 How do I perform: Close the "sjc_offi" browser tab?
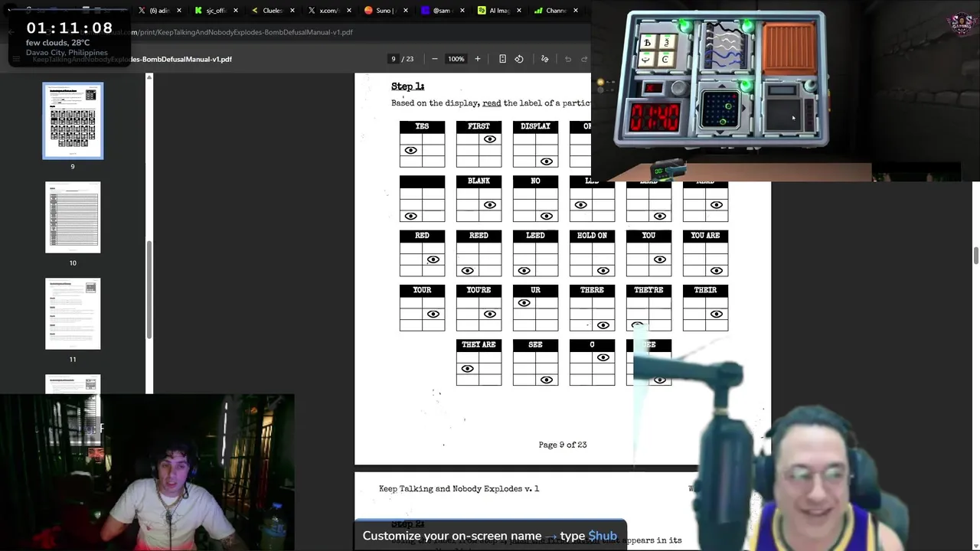[x=236, y=11]
